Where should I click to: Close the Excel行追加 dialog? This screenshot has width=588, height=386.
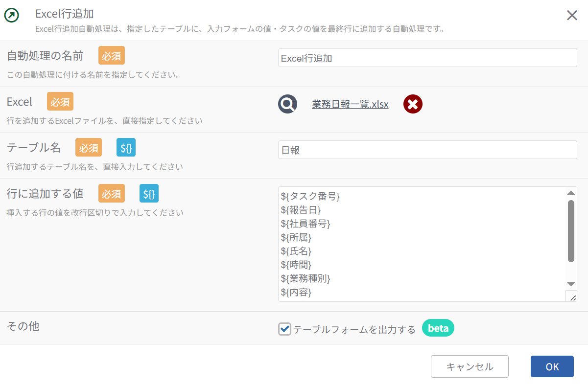click(572, 15)
